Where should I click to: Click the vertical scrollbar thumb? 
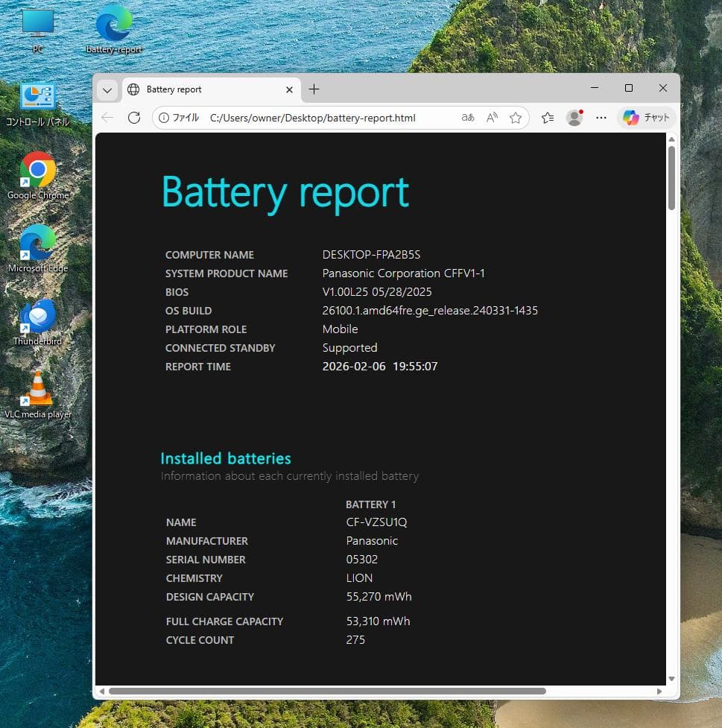(x=671, y=177)
